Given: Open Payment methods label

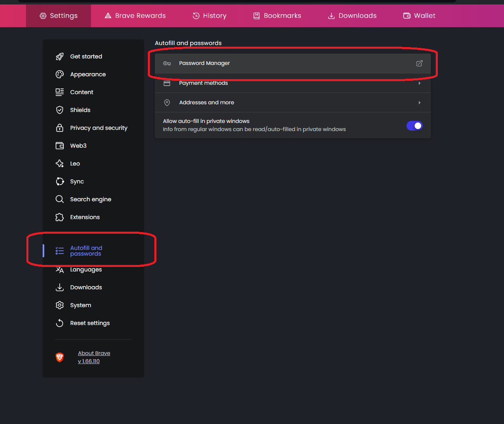Looking at the screenshot, I should (203, 83).
